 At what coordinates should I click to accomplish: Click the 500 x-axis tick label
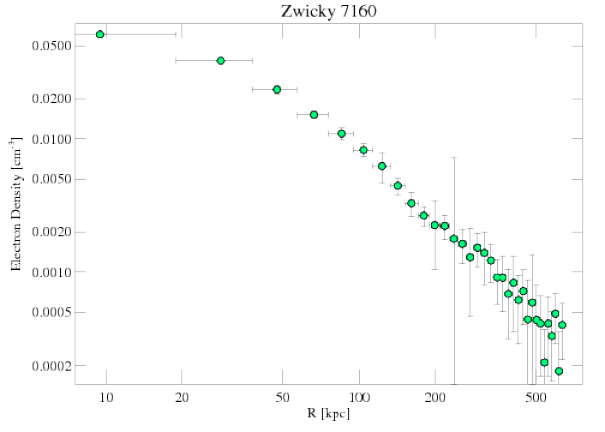(x=536, y=397)
